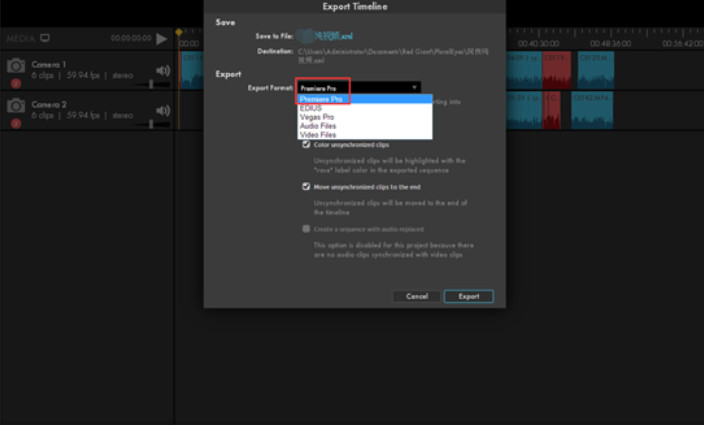Choose Audio Files from the format list
This screenshot has width=704, height=425.
[365, 126]
